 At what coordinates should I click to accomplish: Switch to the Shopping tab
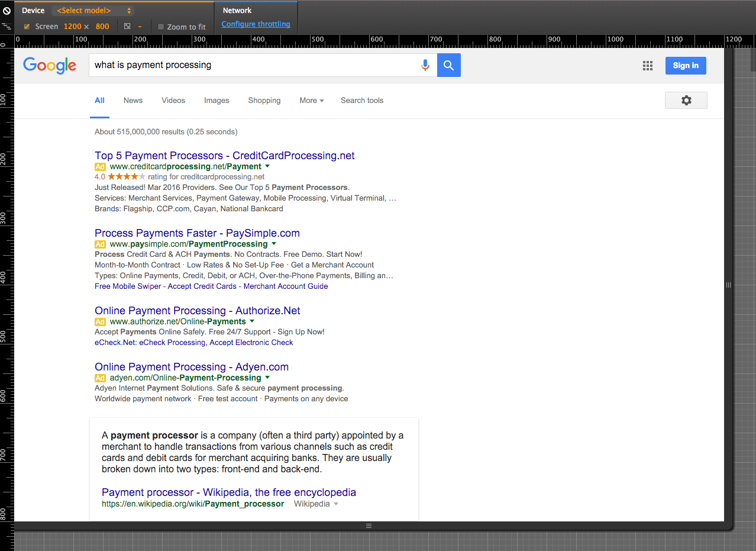264,101
